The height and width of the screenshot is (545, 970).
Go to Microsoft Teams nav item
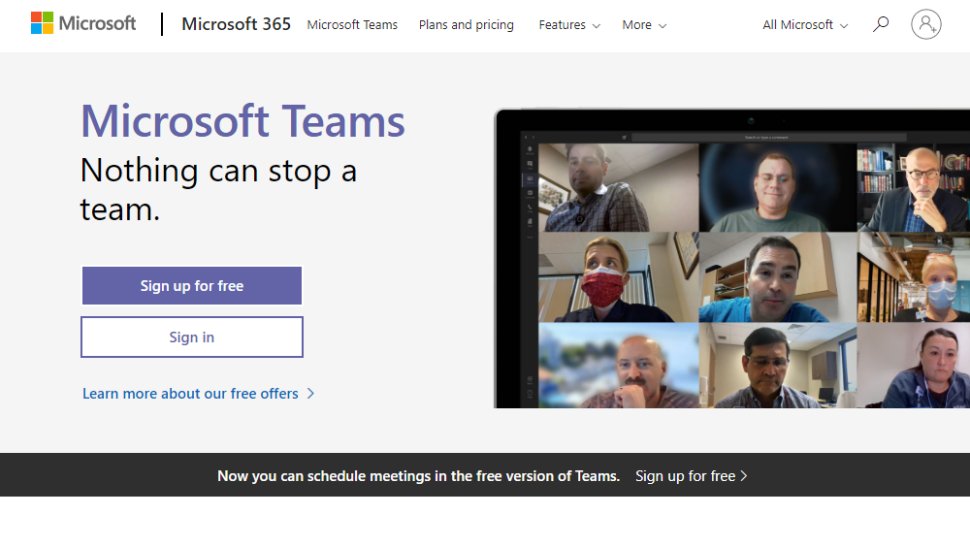(352, 25)
